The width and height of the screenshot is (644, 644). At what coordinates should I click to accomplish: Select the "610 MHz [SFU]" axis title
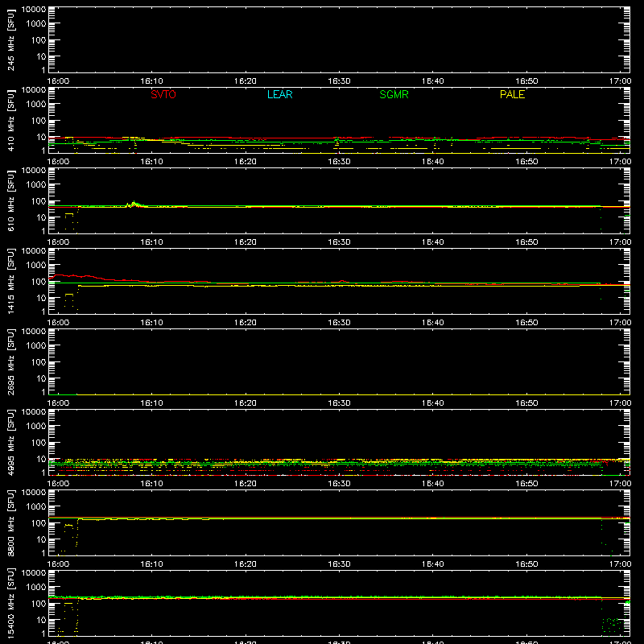pyautogui.click(x=10, y=200)
